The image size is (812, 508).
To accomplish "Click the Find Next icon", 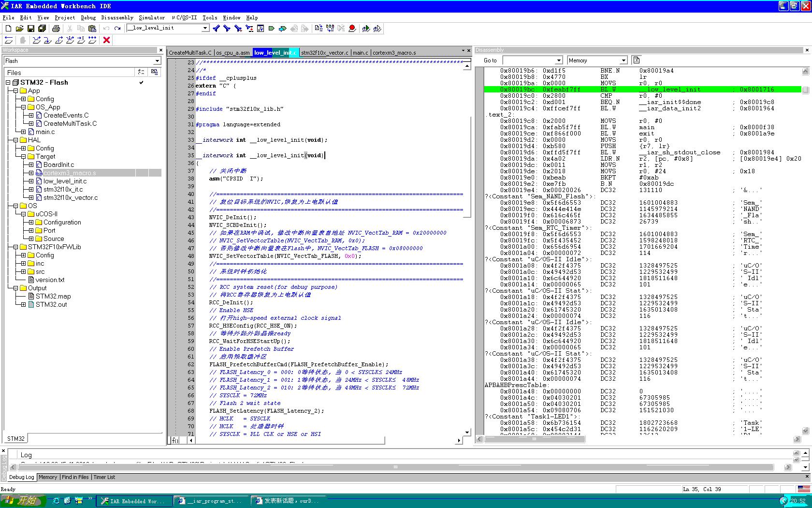I will (227, 29).
